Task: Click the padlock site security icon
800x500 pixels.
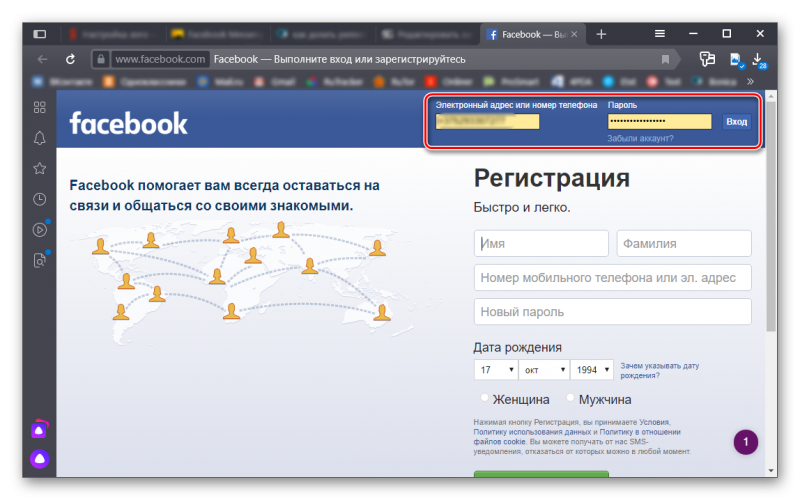Action: point(101,59)
